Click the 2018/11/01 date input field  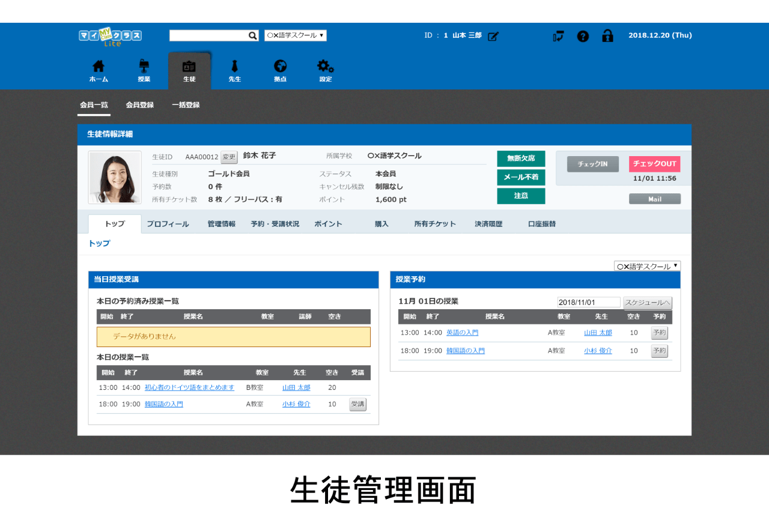coord(588,303)
